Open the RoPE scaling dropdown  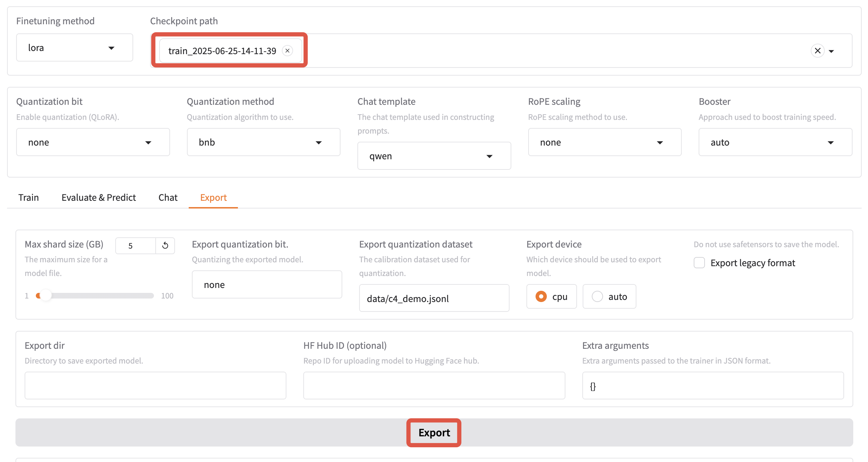(x=604, y=142)
